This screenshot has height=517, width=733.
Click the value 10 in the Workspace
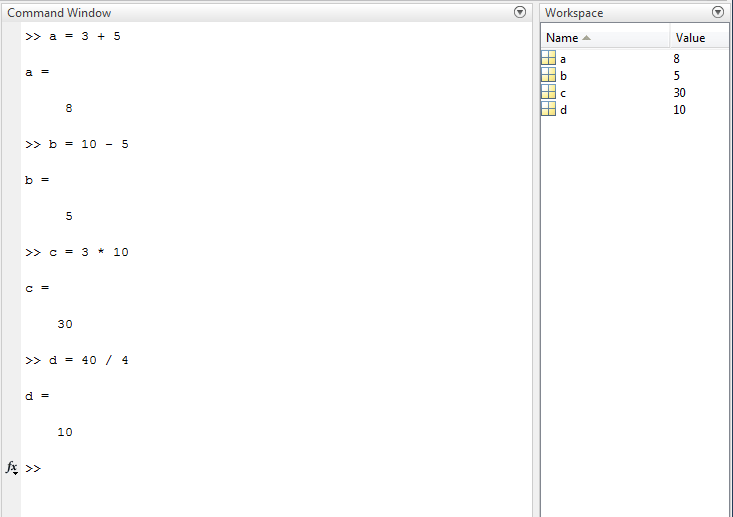pos(679,109)
